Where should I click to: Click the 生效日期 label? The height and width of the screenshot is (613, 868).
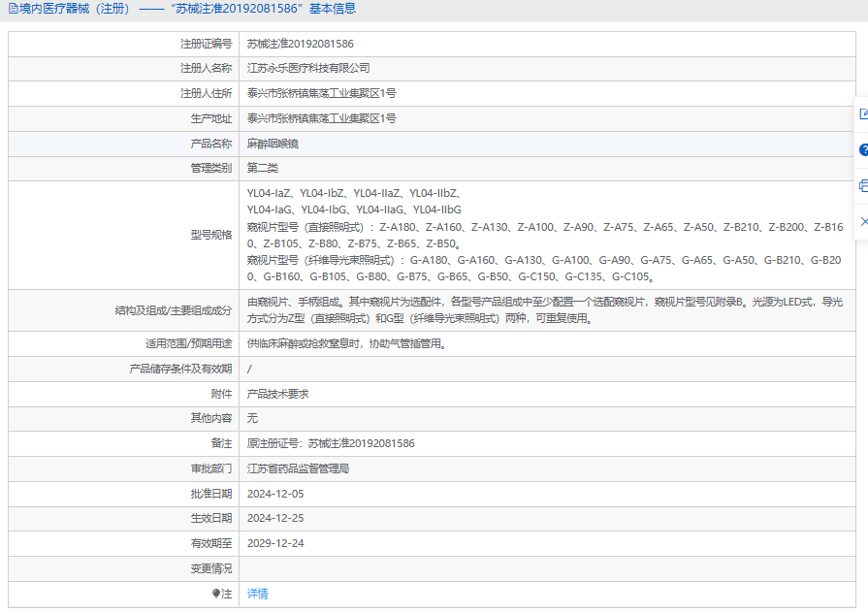point(211,518)
